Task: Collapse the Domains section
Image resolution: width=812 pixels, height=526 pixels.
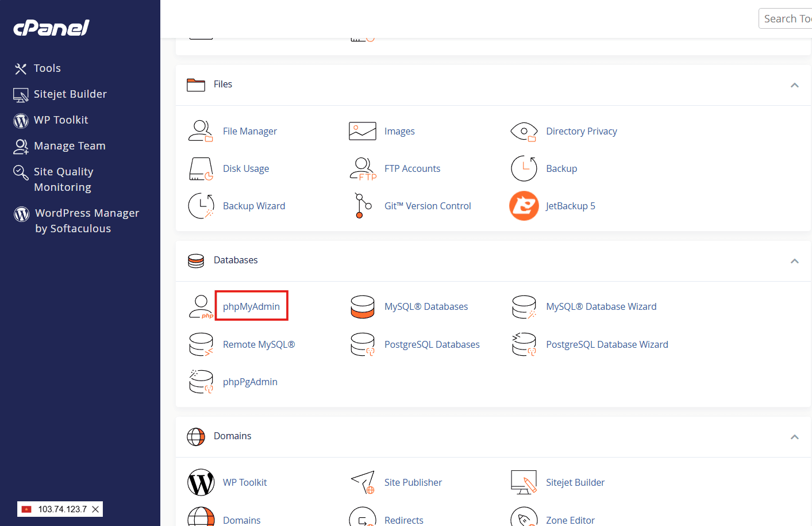Action: tap(795, 436)
